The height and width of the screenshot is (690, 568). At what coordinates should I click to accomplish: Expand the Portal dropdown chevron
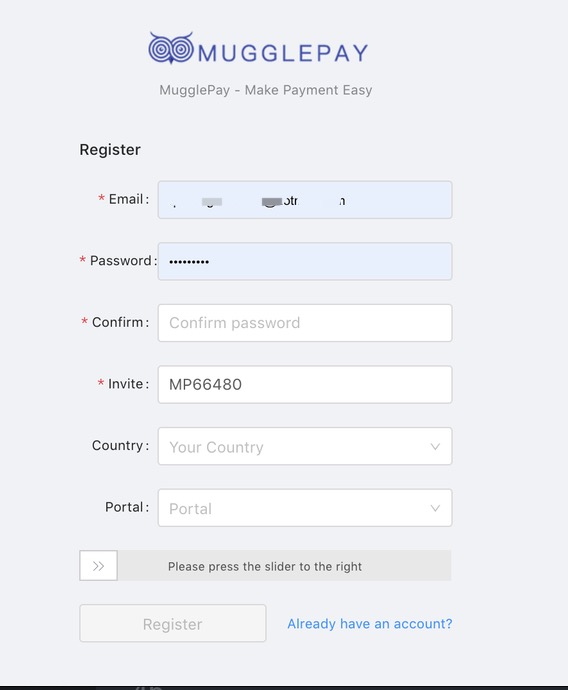435,508
